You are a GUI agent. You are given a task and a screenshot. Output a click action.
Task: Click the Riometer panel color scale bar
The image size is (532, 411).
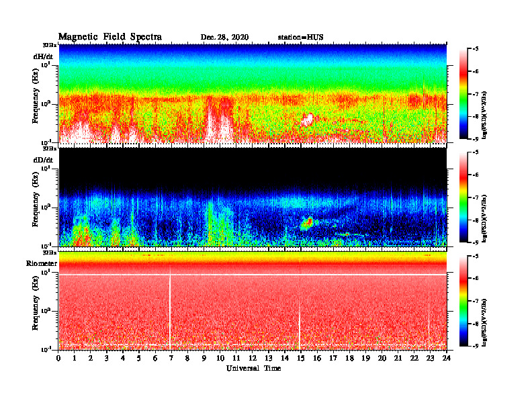(x=463, y=301)
